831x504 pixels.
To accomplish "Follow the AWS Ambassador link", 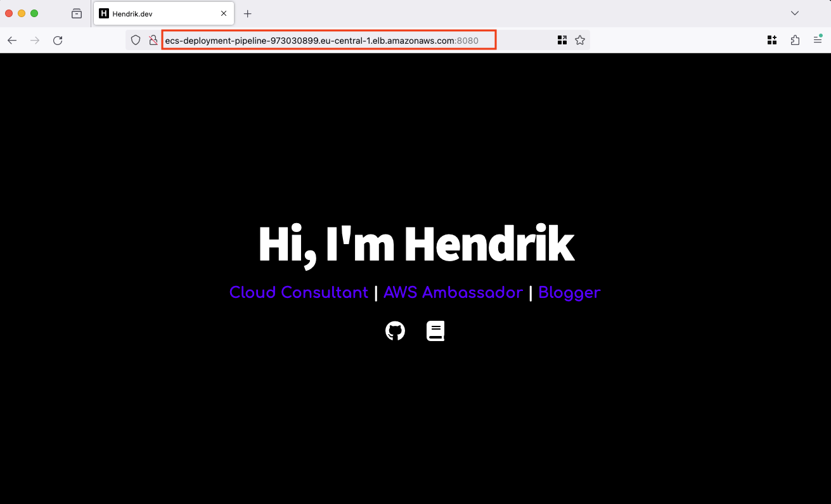I will coord(453,292).
